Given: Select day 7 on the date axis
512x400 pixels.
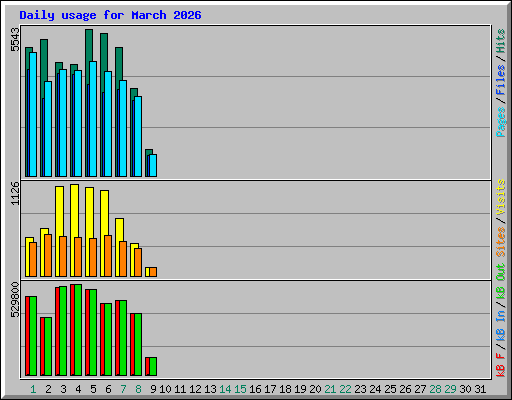Looking at the screenshot, I should (x=123, y=389).
